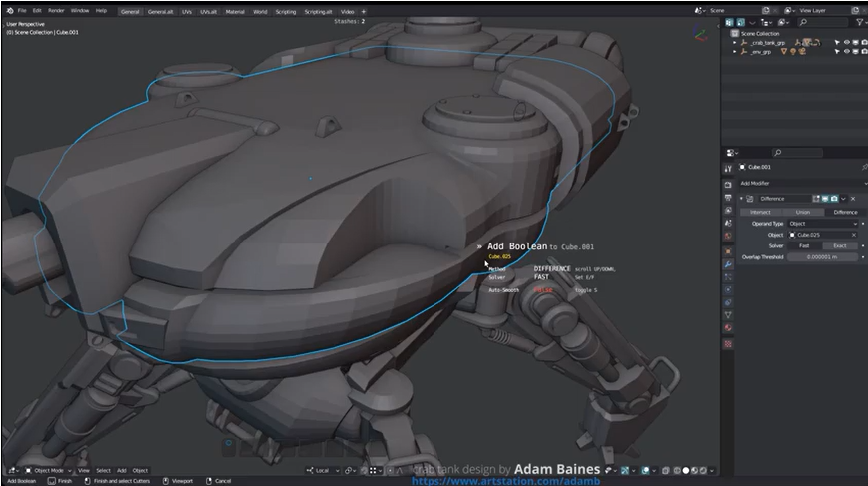Open the Object Mode dropdown
The image size is (868, 486).
coord(48,470)
